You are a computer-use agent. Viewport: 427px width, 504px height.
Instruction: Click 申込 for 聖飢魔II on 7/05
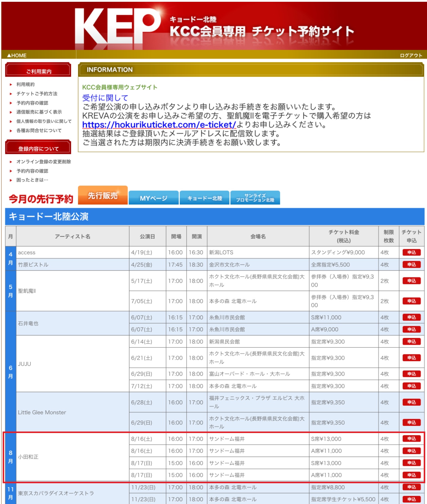click(x=412, y=301)
